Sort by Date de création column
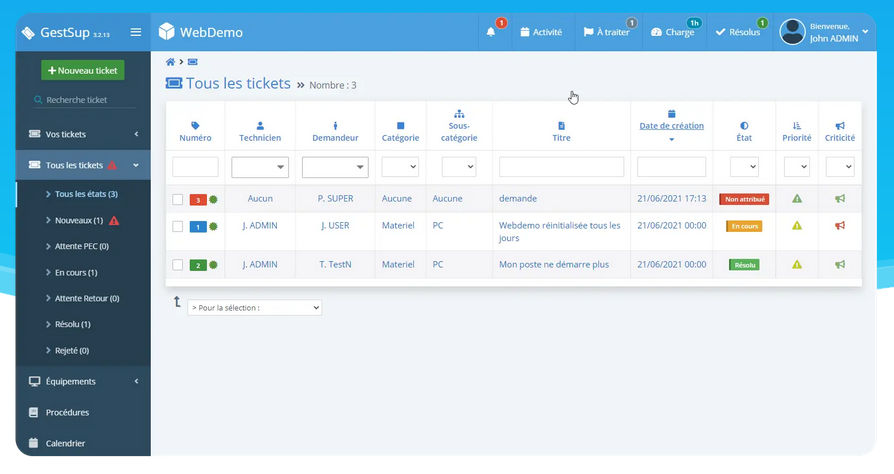The height and width of the screenshot is (474, 894). (x=672, y=125)
